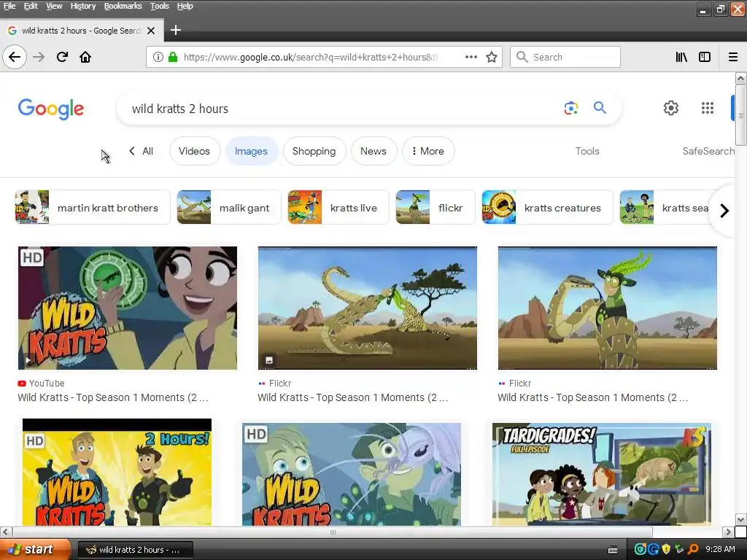This screenshot has height=560, width=747.
Task: Select the flickr suggestion chip
Action: [x=435, y=208]
